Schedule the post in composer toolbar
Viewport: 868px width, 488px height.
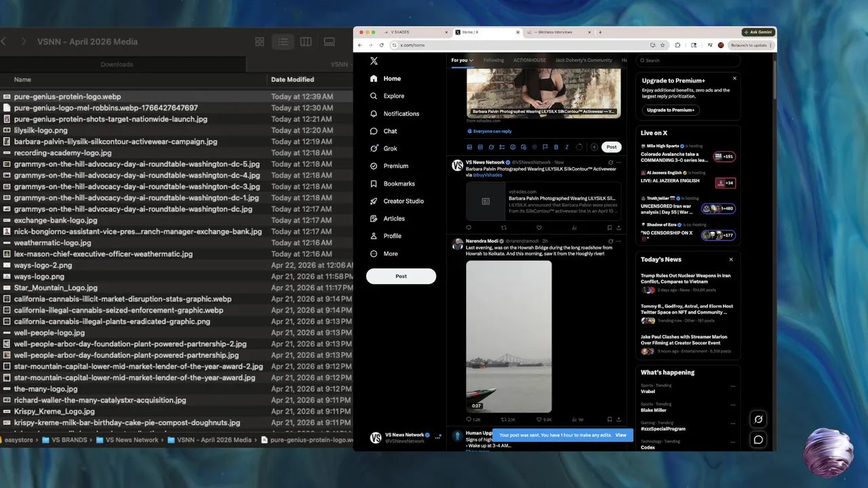(x=524, y=147)
